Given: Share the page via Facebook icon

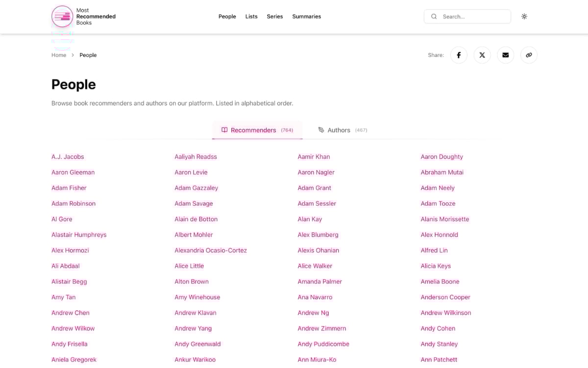Looking at the screenshot, I should 459,55.
